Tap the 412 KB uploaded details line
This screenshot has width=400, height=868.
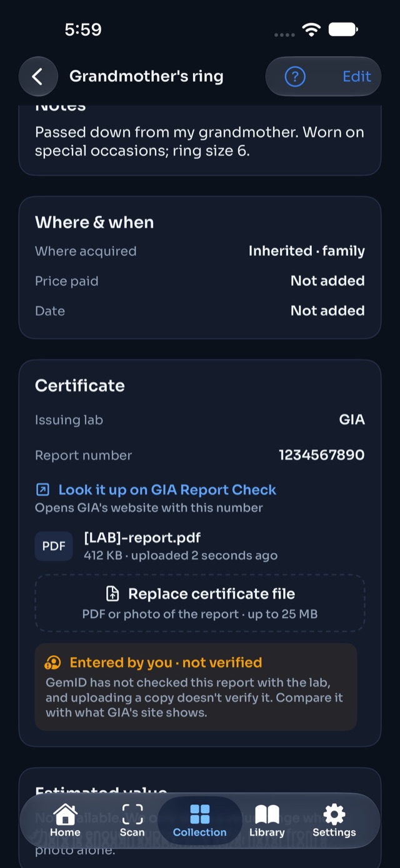[x=181, y=556]
